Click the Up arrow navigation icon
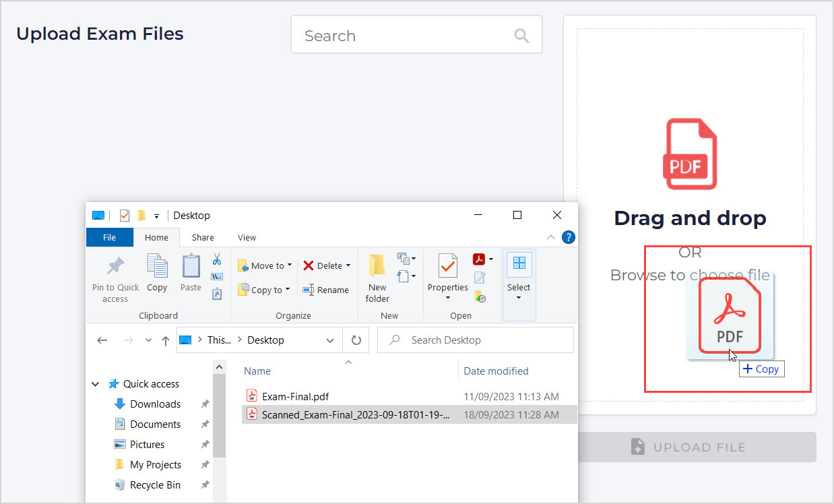 [x=166, y=340]
